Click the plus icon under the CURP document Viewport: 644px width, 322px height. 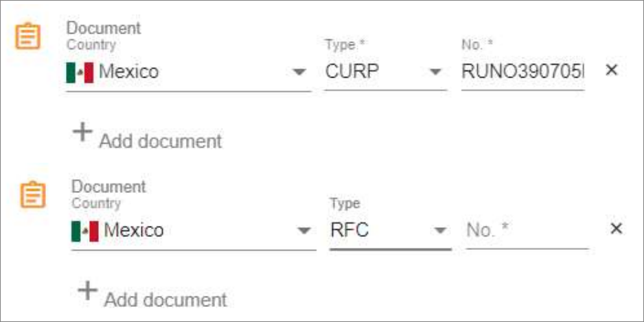coord(82,133)
